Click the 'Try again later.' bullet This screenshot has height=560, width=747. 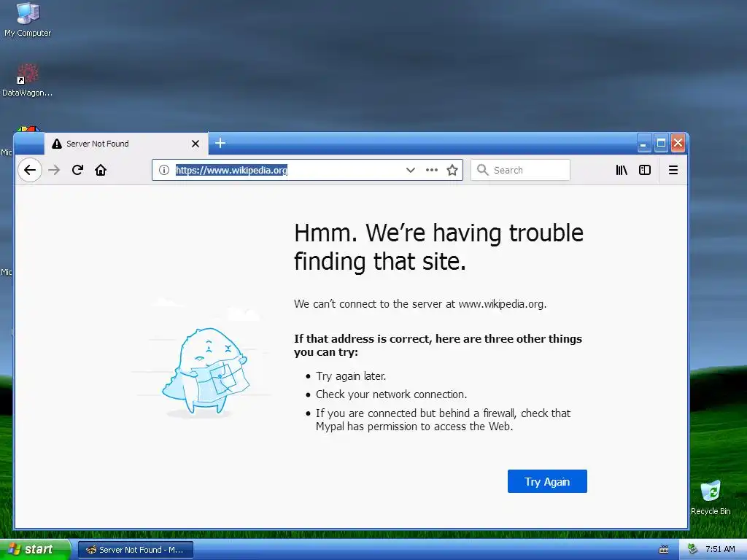click(351, 376)
